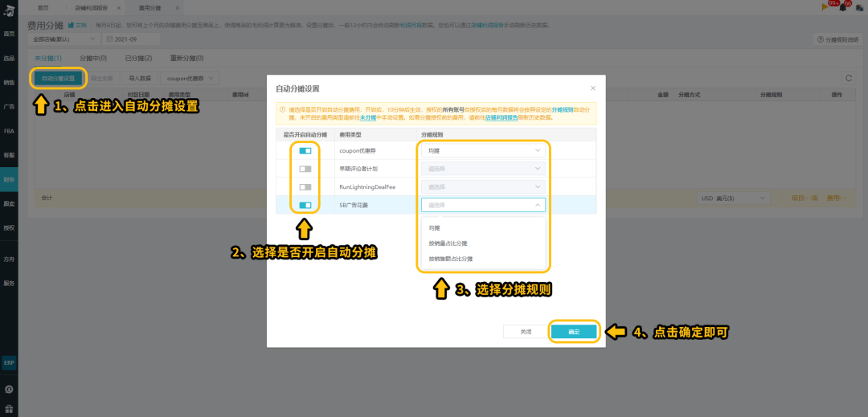Toggle auto-allocation for SB广告花费
This screenshot has height=417, width=868.
click(305, 205)
